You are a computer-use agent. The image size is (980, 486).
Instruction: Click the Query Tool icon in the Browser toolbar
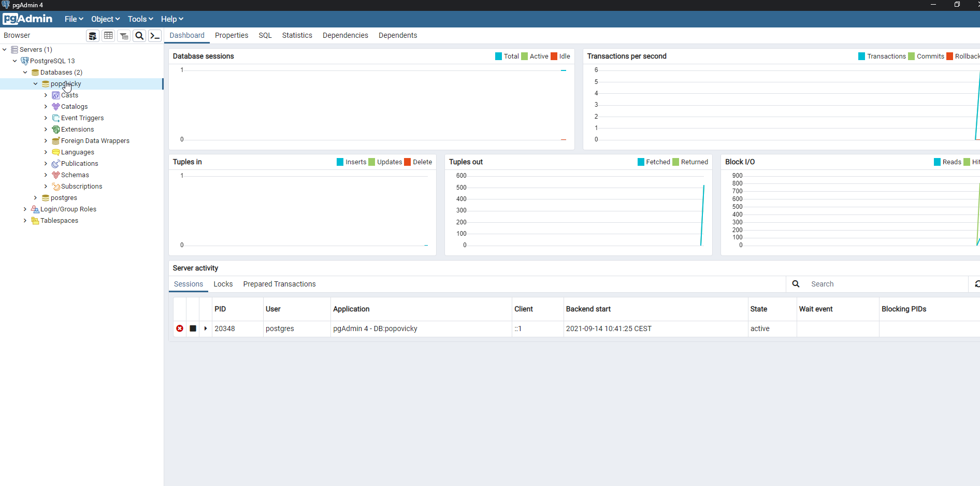[93, 36]
